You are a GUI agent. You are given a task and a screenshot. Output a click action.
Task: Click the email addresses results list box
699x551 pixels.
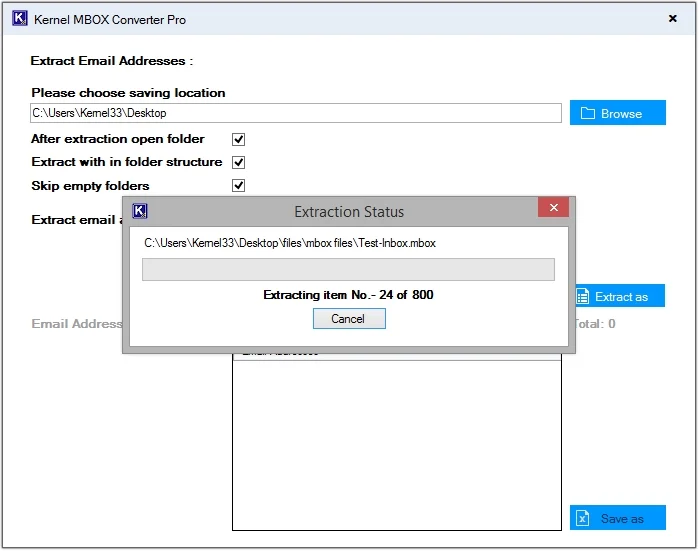397,442
